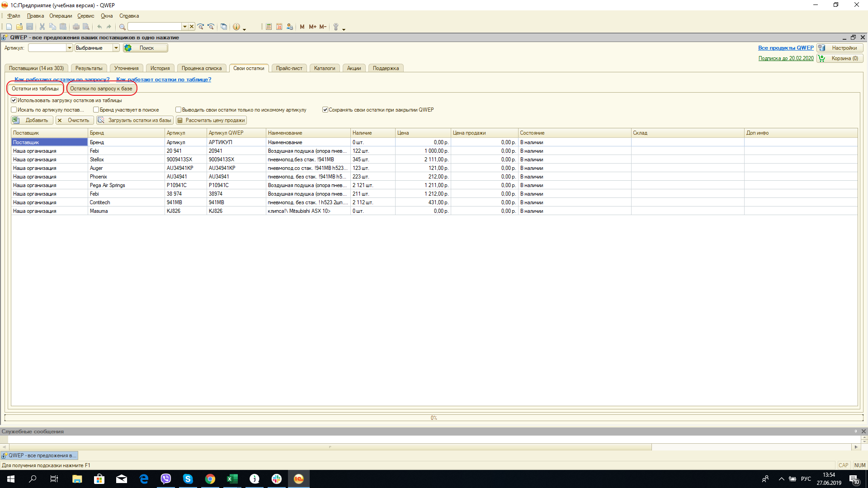Expand the 'Выбранные' dropdown arrow

click(116, 48)
